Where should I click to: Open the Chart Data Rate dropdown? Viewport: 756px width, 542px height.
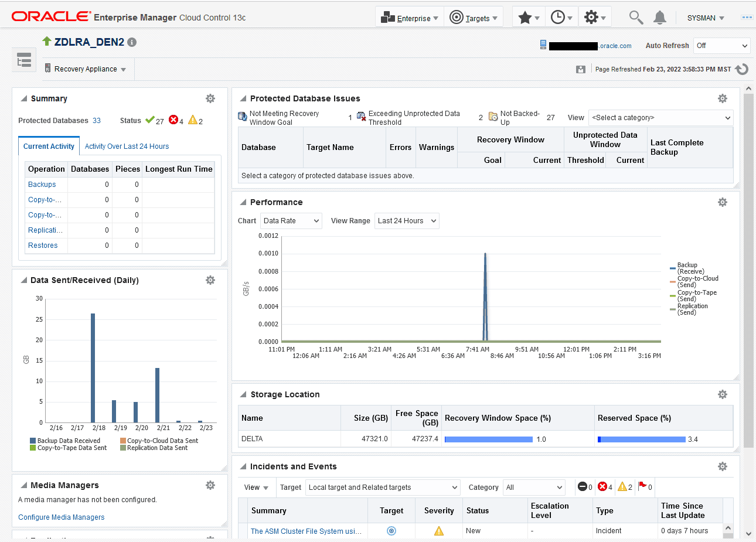pos(291,221)
